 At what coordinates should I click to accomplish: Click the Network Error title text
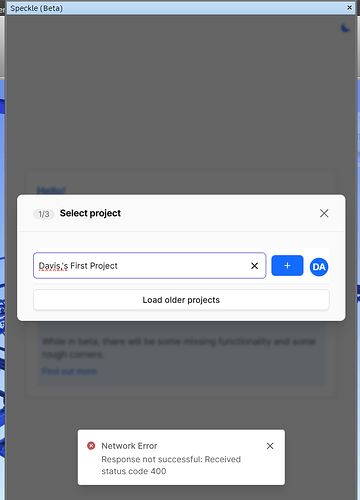[129, 446]
